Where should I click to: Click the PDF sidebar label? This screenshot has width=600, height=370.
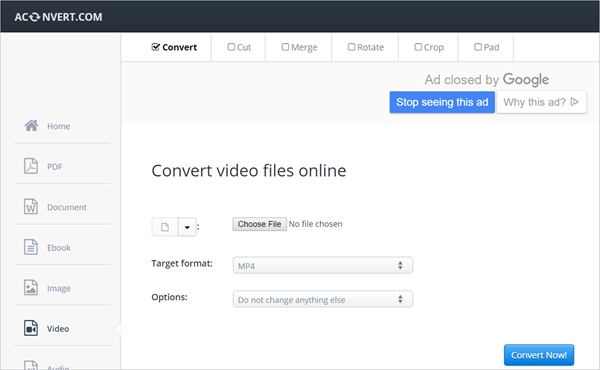[54, 167]
